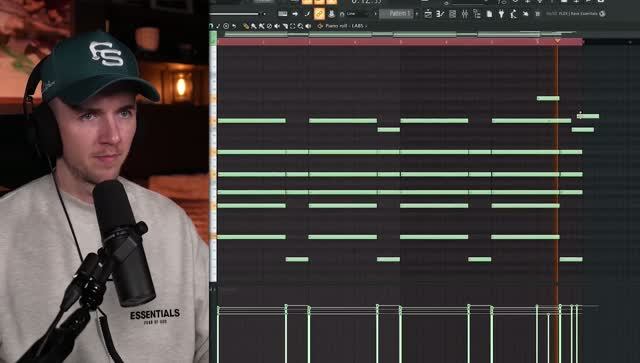640x363 pixels.
Task: Click the red timeline ruler bar
Action: click(400, 42)
